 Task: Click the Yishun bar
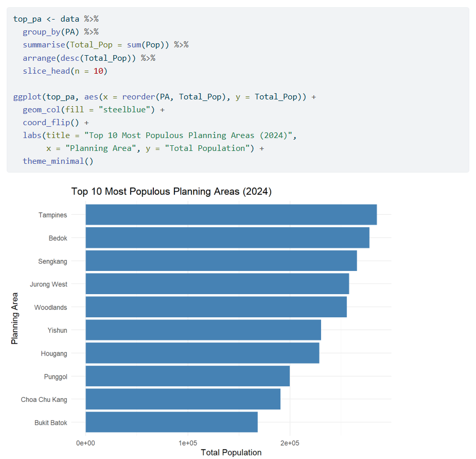click(203, 330)
